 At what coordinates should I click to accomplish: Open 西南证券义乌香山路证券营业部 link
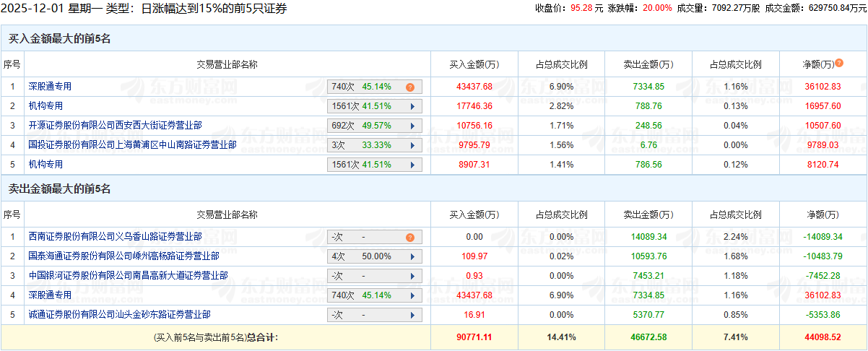pos(115,236)
